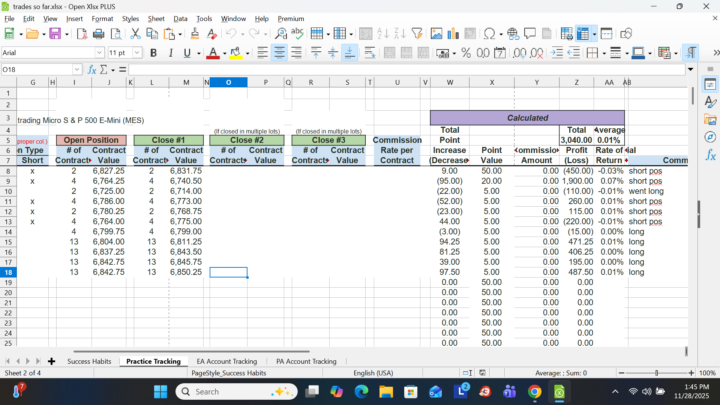
Task: Toggle bold formatting
Action: click(x=153, y=53)
